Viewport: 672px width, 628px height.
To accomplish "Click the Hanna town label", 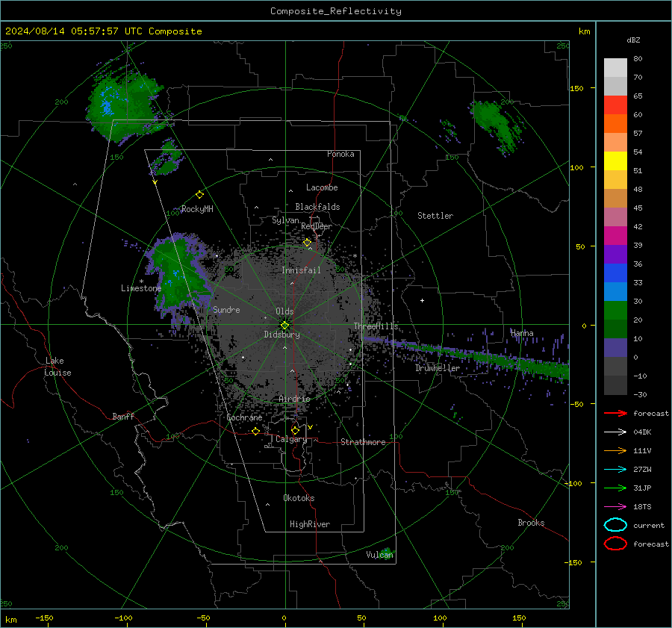I will click(x=522, y=333).
